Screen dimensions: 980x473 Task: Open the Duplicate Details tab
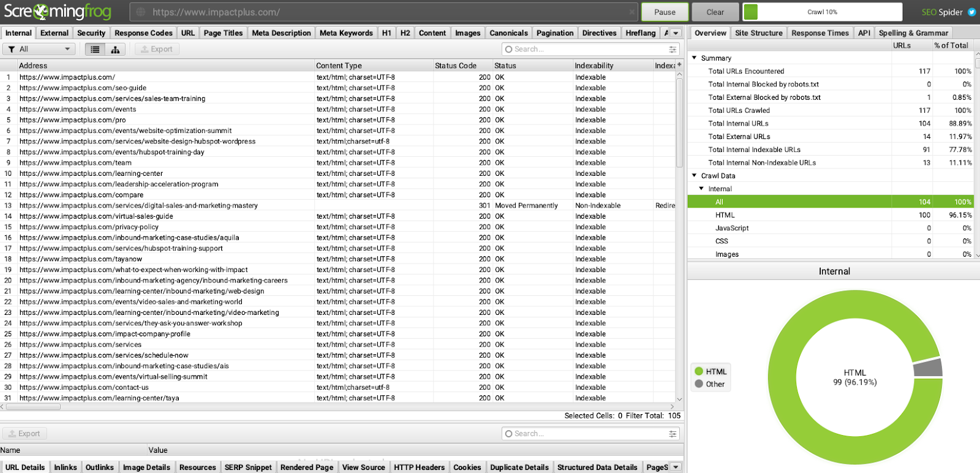click(x=519, y=467)
